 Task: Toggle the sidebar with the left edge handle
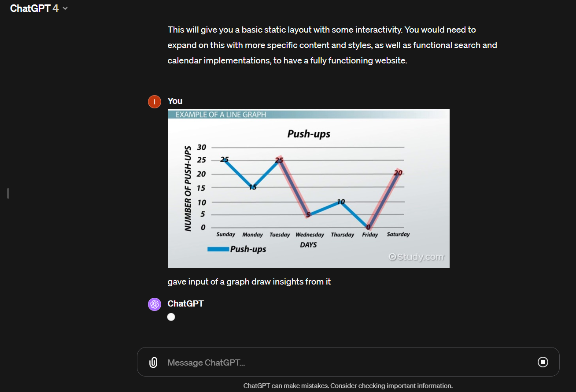[8, 193]
